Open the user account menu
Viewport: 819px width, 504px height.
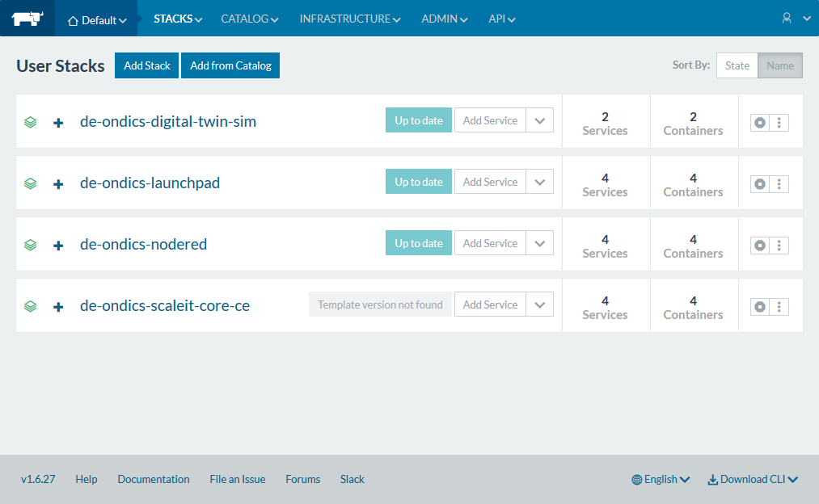pos(787,19)
